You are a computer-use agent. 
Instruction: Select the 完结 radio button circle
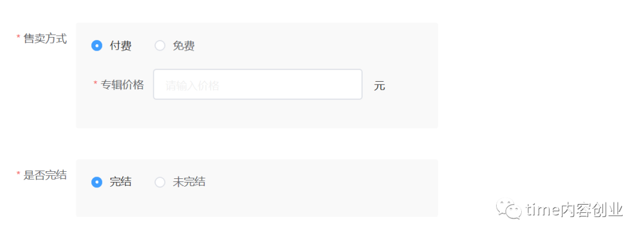97,182
